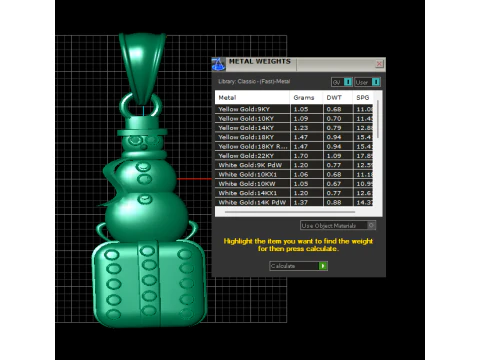Sort by the Metal column header
The width and height of the screenshot is (480, 360).
[x=252, y=97]
